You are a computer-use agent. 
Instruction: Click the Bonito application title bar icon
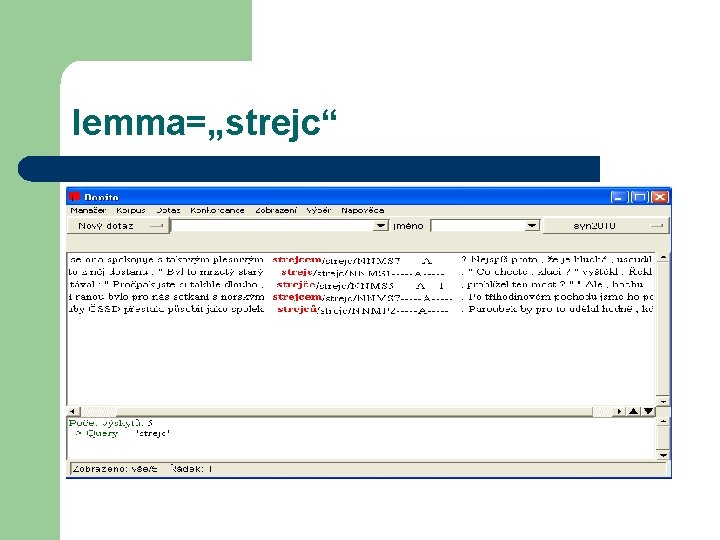click(x=74, y=197)
